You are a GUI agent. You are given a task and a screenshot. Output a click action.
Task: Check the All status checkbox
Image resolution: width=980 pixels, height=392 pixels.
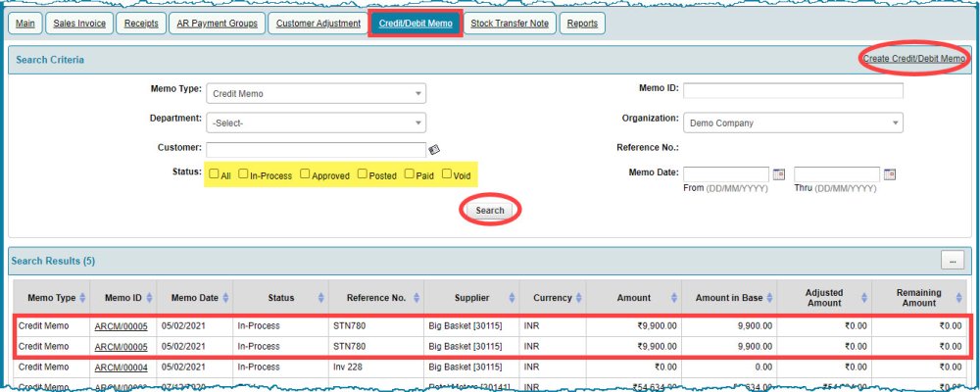214,173
